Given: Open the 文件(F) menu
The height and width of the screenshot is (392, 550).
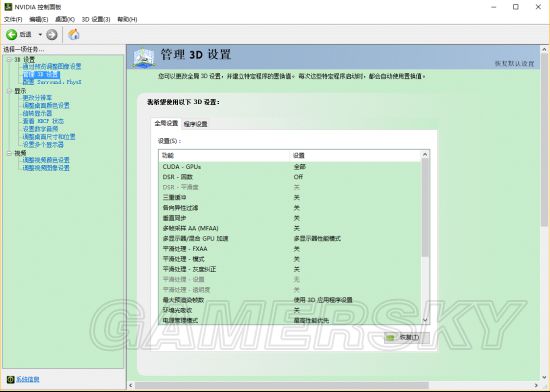Looking at the screenshot, I should click(13, 19).
